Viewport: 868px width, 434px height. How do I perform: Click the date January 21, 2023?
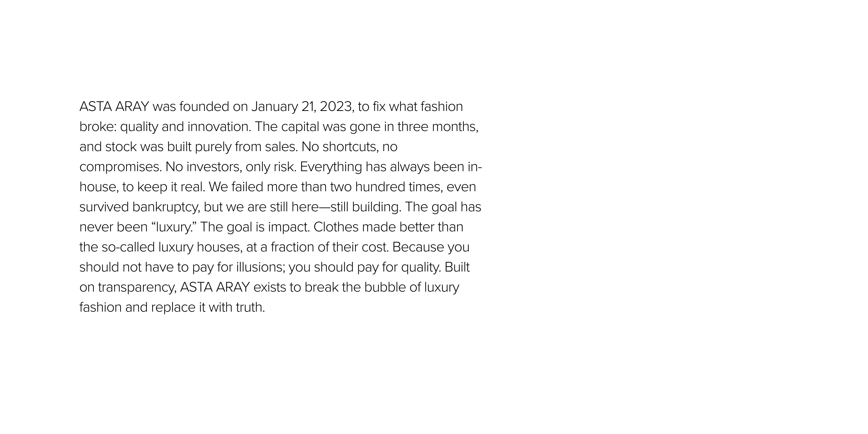302,107
